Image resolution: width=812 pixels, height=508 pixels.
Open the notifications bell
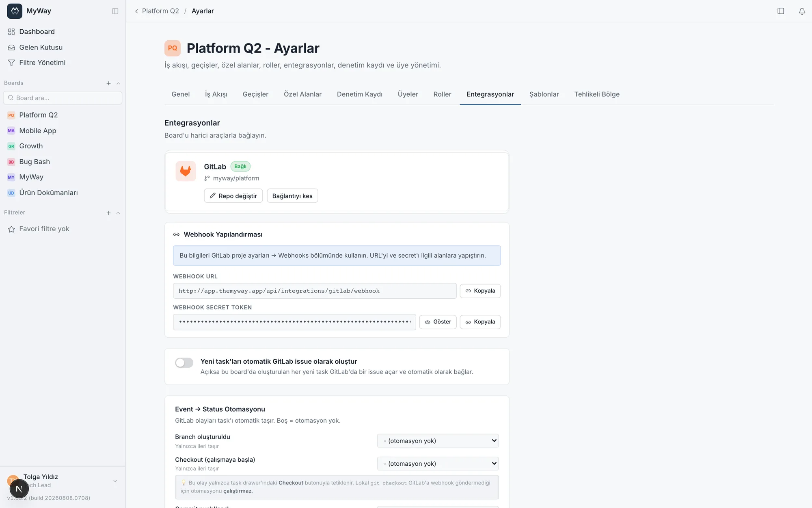pyautogui.click(x=802, y=11)
